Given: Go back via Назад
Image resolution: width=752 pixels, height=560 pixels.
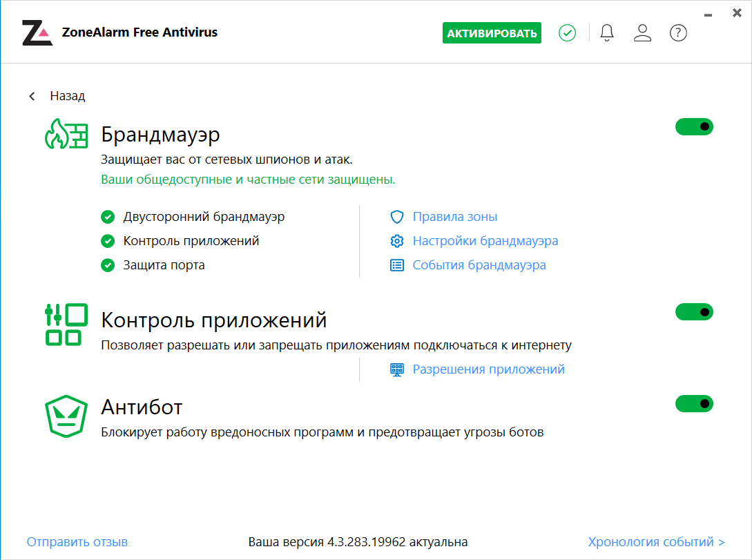Looking at the screenshot, I should [68, 97].
